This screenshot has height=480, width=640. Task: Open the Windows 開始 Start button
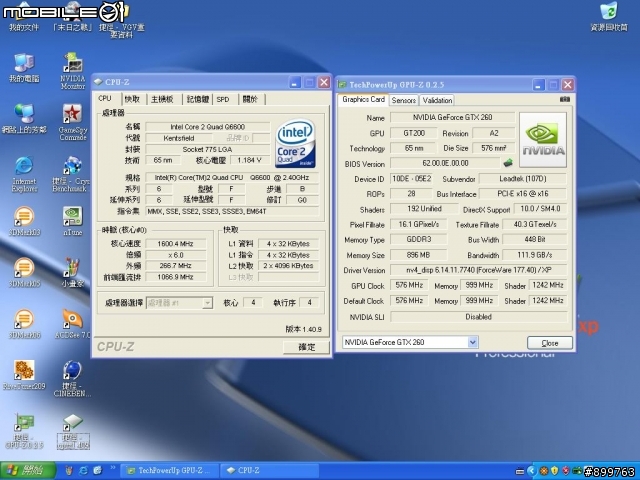point(28,471)
